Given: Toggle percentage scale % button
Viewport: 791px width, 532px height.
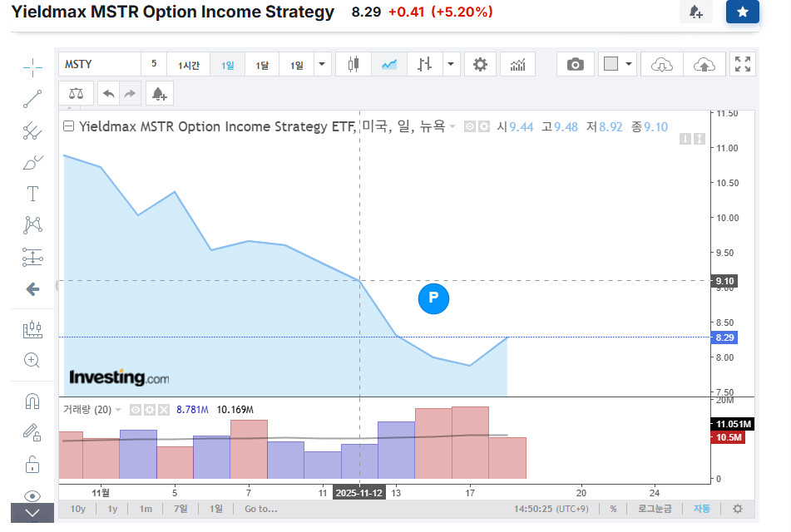Looking at the screenshot, I should tap(614, 509).
